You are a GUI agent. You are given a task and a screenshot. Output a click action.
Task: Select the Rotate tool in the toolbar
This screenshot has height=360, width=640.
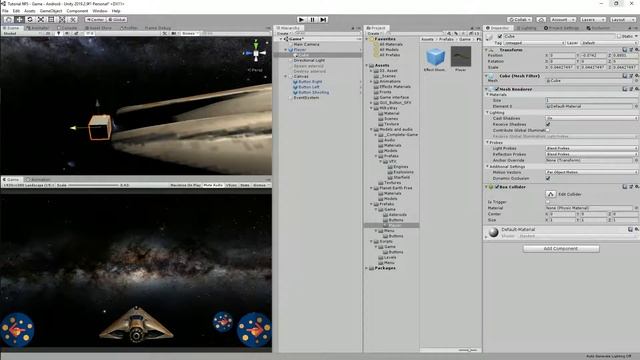click(30, 19)
